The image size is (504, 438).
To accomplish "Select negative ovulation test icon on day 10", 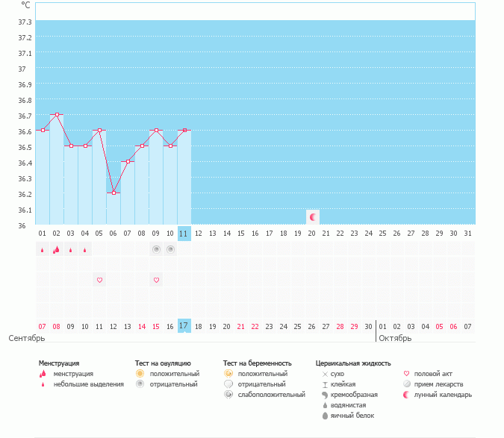I will [170, 249].
